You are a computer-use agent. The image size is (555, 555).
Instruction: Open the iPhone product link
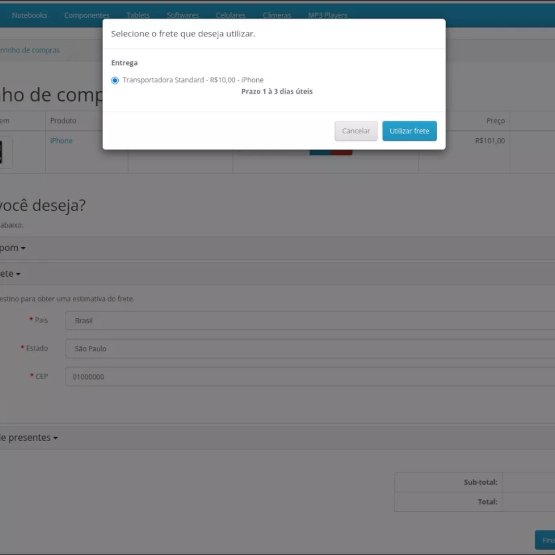click(61, 141)
